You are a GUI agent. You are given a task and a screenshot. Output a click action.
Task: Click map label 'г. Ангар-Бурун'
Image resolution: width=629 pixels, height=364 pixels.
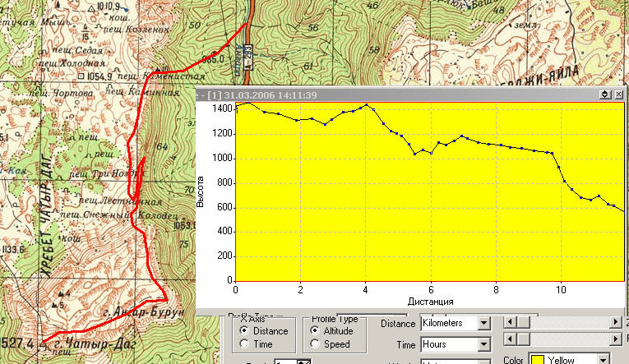pos(143,312)
